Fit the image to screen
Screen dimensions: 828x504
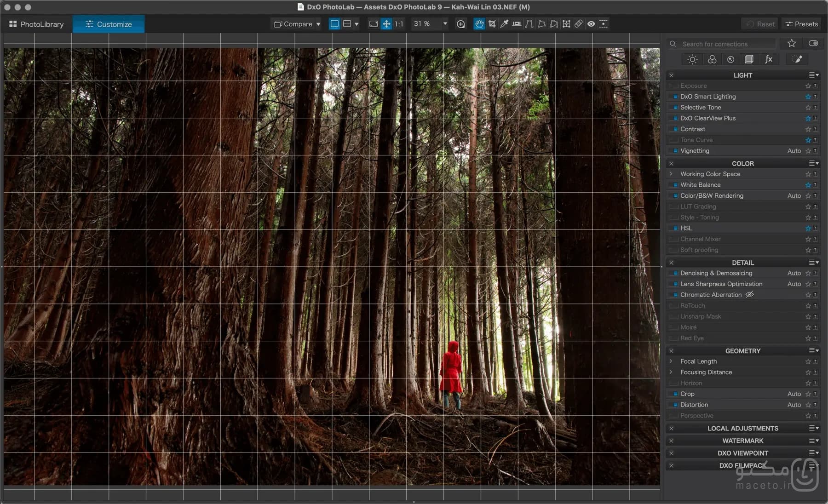point(374,24)
